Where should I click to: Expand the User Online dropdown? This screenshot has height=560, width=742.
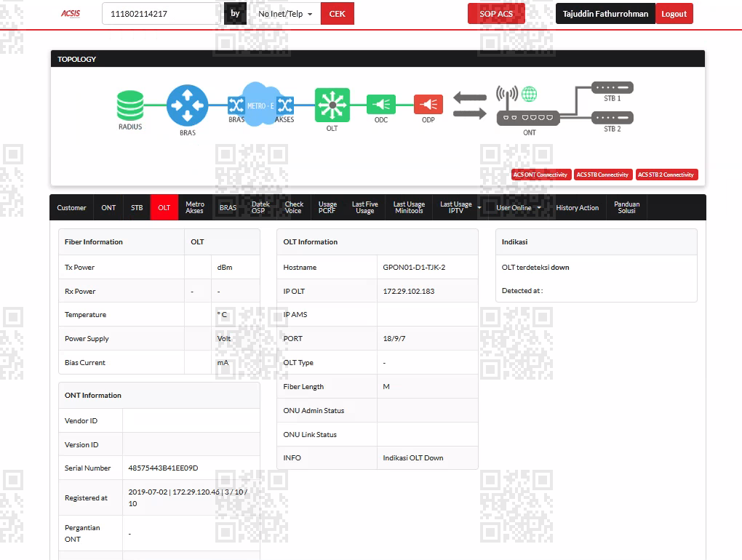tap(518, 207)
